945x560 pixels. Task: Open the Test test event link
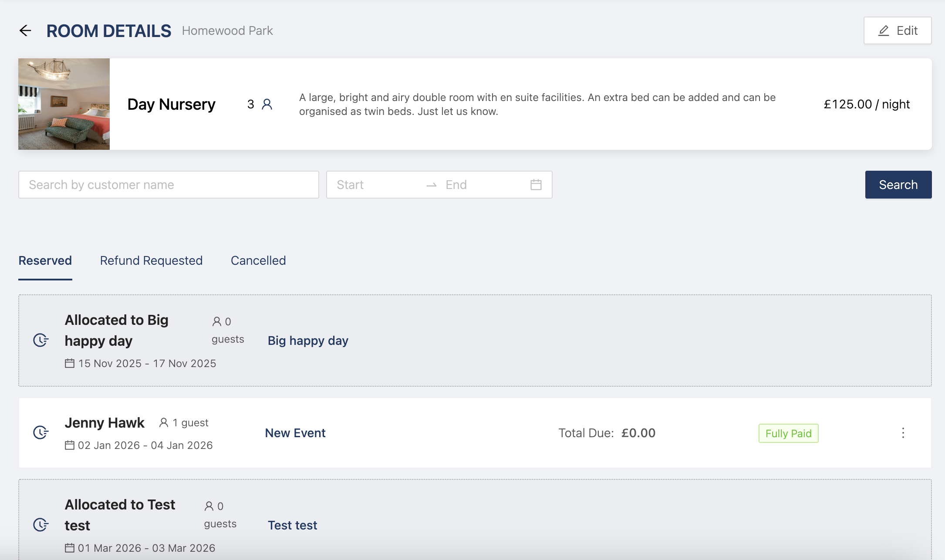(292, 525)
